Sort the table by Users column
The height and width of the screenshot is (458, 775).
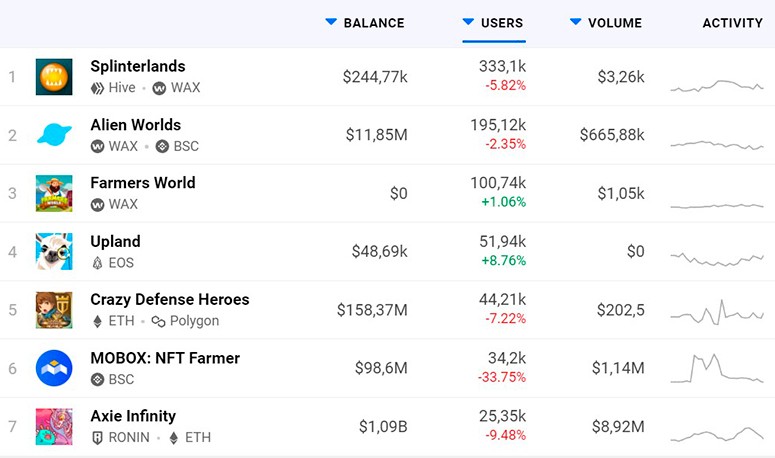click(x=501, y=23)
